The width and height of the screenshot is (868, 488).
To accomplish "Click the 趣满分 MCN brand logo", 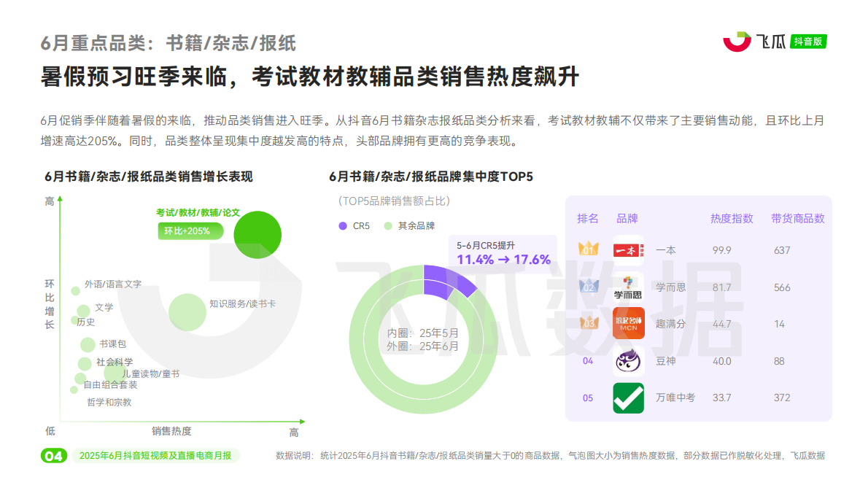I will coord(628,323).
